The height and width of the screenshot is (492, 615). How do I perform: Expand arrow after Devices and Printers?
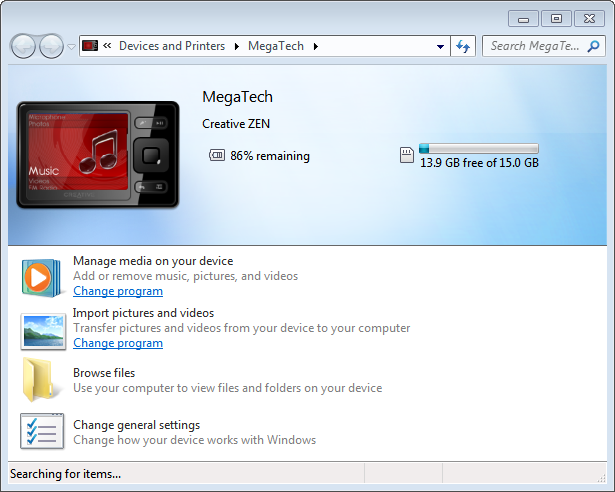[x=237, y=46]
